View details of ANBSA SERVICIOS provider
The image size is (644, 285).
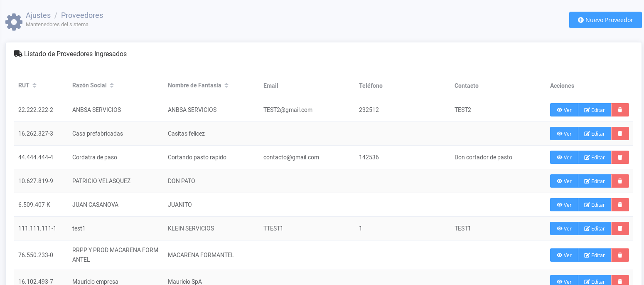tap(564, 110)
